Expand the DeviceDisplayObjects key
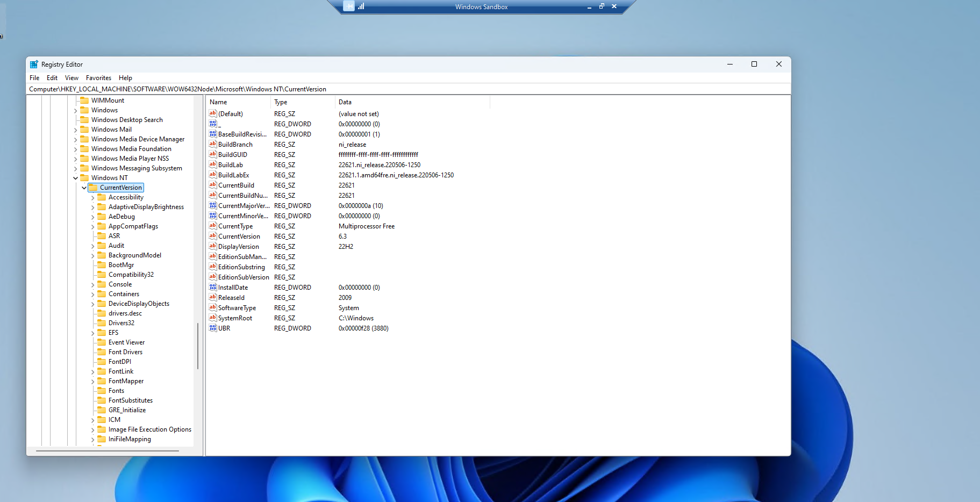980x502 pixels. (92, 304)
